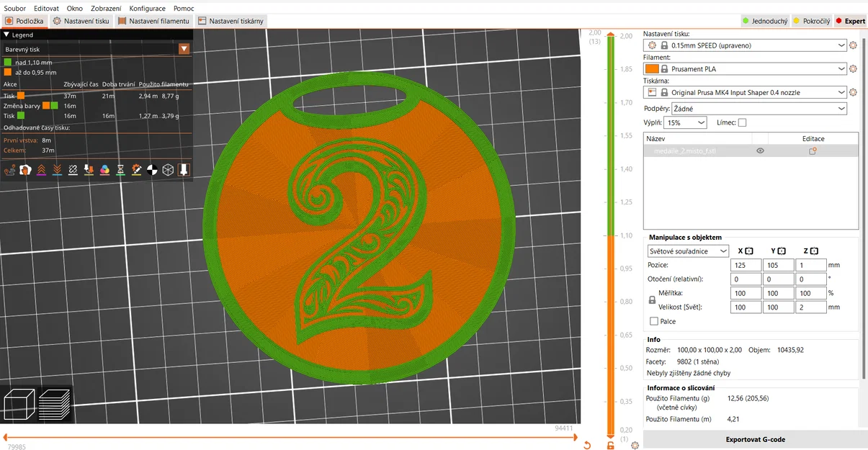Open Zobrazení menu
This screenshot has height=450, width=868.
coord(106,8)
